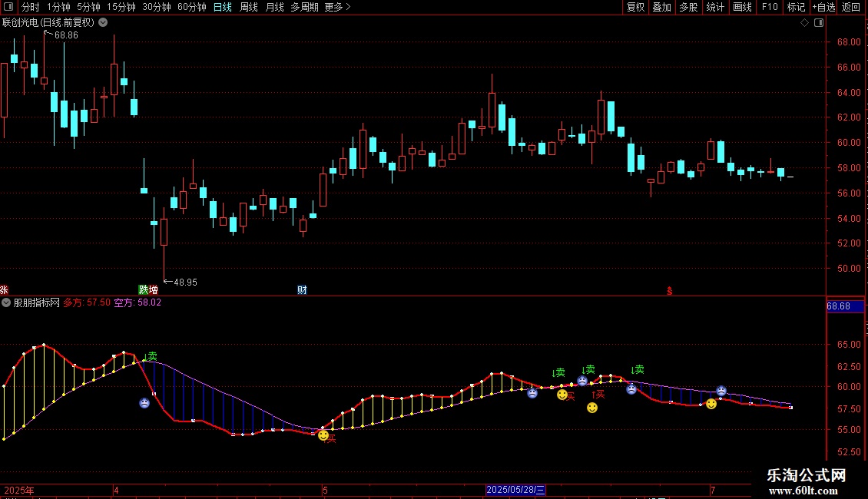
Task: Click the 多方: 57.50 indicator value
Action: pos(87,302)
